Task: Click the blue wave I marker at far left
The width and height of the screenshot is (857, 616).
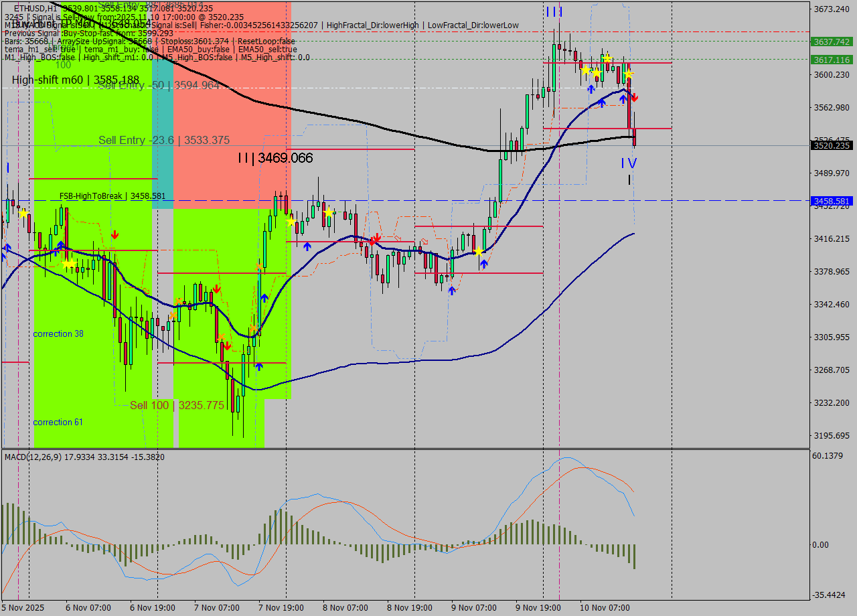Action: pyautogui.click(x=7, y=167)
